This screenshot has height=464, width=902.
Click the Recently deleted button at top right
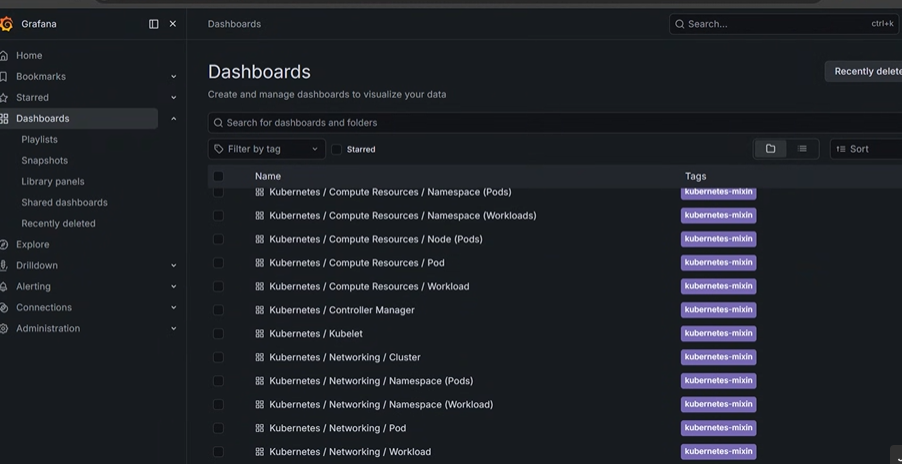863,71
